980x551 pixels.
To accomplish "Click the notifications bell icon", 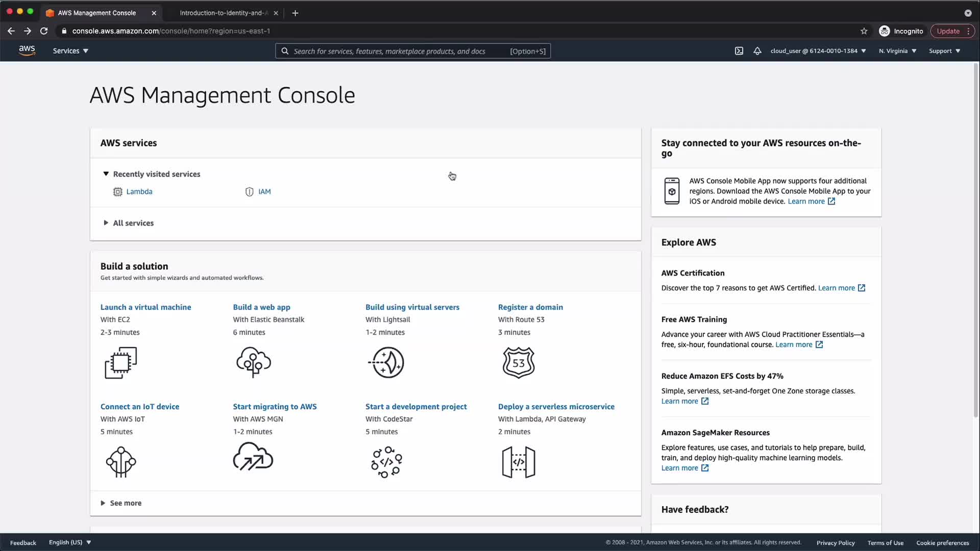I will tap(757, 51).
